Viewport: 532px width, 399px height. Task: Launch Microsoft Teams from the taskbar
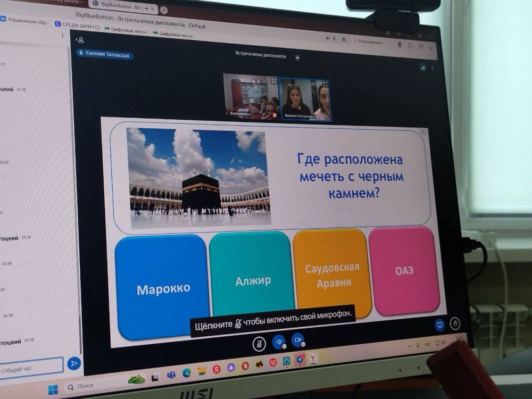171,375
